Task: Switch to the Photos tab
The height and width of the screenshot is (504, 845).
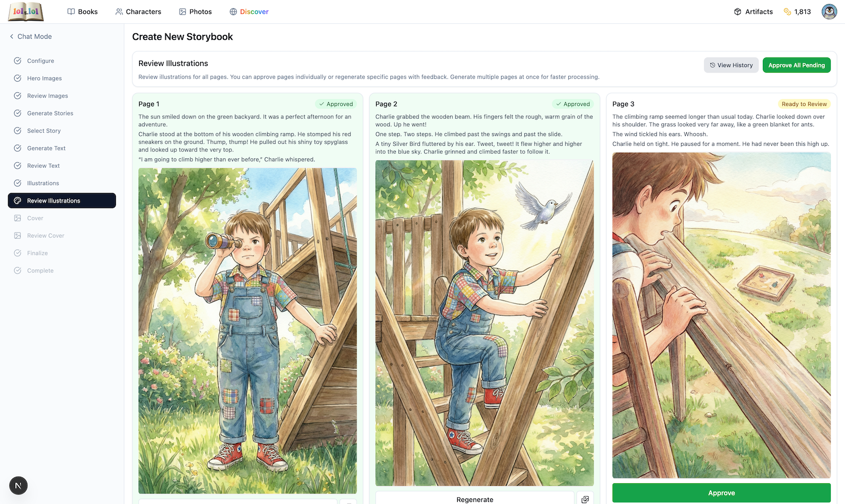Action: 195,12
